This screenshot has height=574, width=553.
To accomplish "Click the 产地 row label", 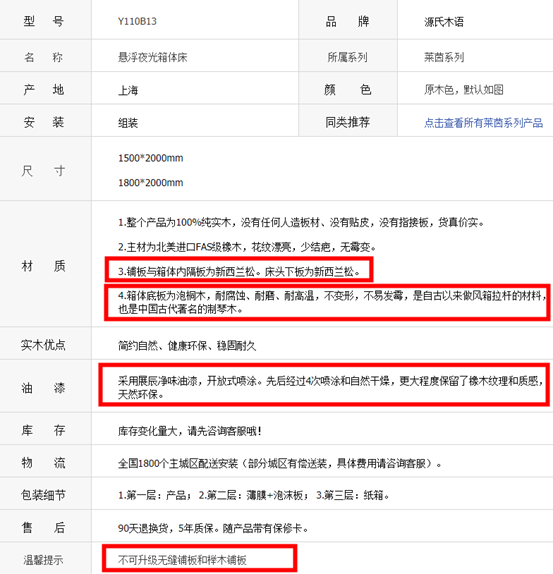I will tap(44, 90).
